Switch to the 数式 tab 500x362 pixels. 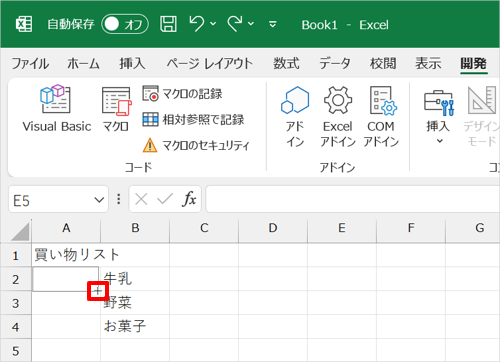pyautogui.click(x=286, y=63)
